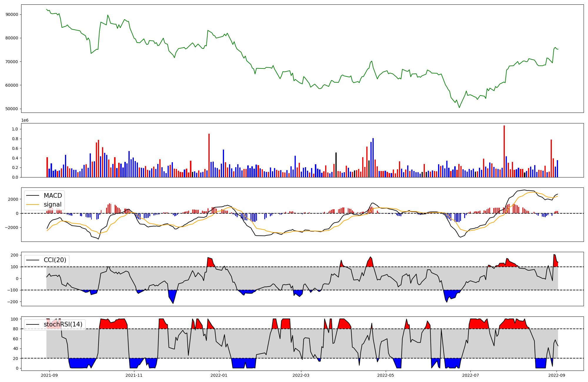
Task: Click the 50000 price axis label
Action: tap(12, 109)
